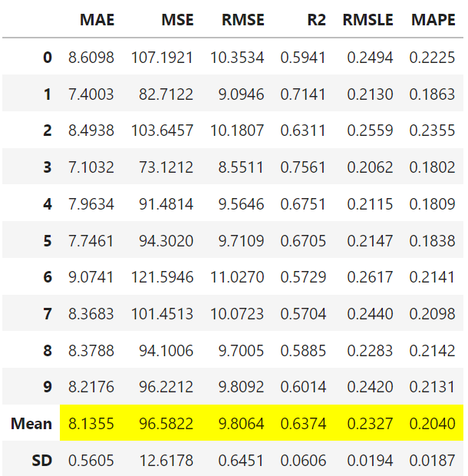Click MAPE value 0.2355
Viewport: 468px width, 476px height.
tap(432, 131)
